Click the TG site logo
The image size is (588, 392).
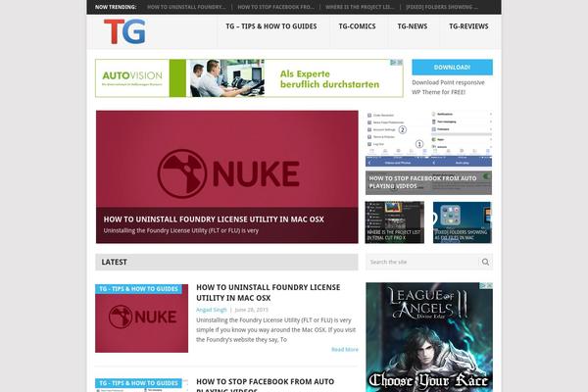[x=124, y=31]
